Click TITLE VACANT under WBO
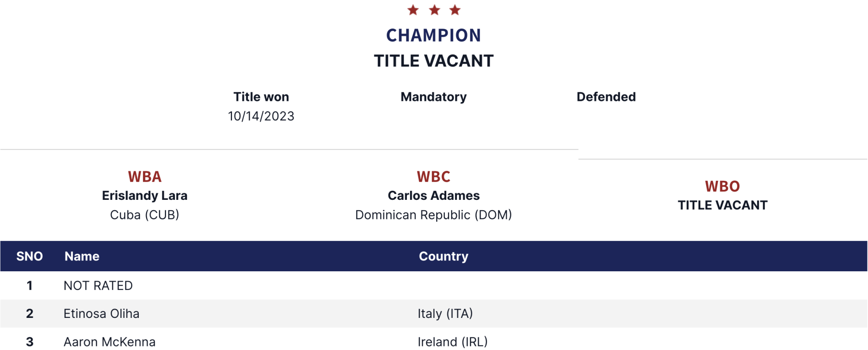 [x=722, y=205]
